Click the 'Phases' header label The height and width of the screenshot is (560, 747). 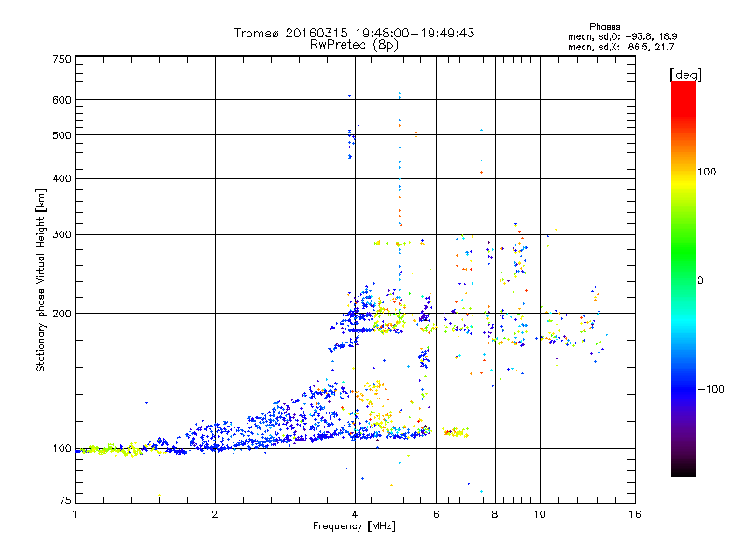(x=604, y=27)
